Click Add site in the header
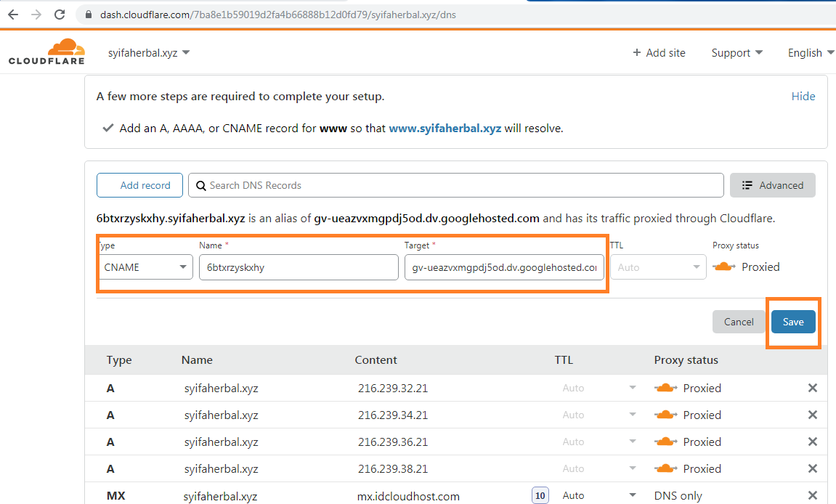This screenshot has width=836, height=504. (x=659, y=53)
